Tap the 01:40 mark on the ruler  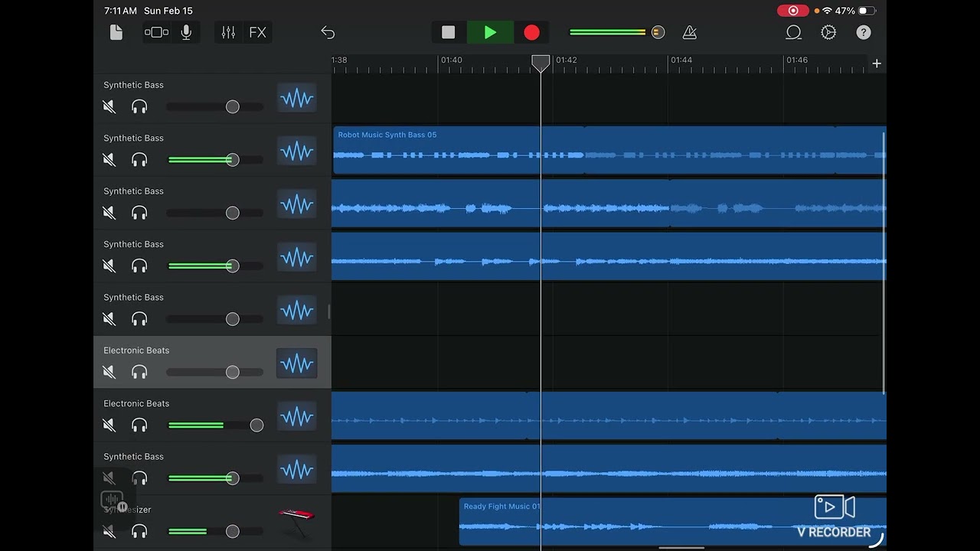click(451, 60)
